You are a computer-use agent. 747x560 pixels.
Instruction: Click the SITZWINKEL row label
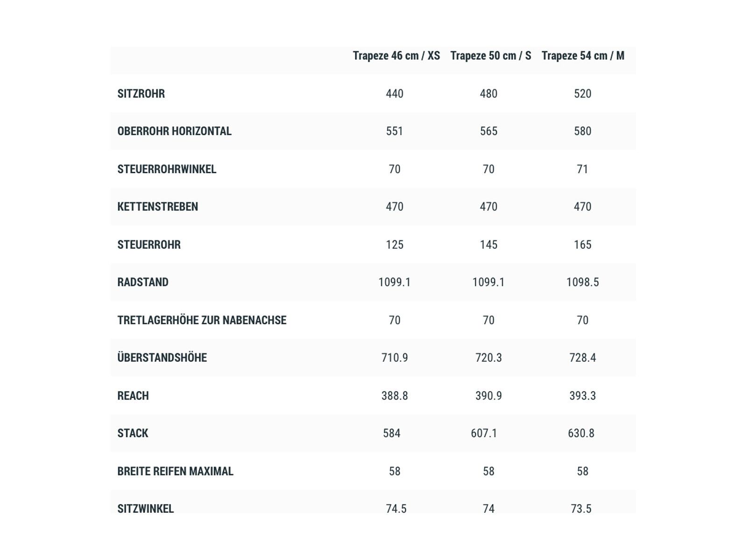click(x=145, y=509)
